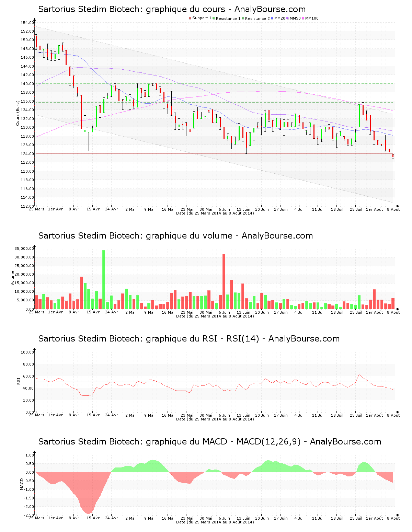Click the Résistance 2 legend square
The width and height of the screenshot is (412, 532).
pos(243,18)
